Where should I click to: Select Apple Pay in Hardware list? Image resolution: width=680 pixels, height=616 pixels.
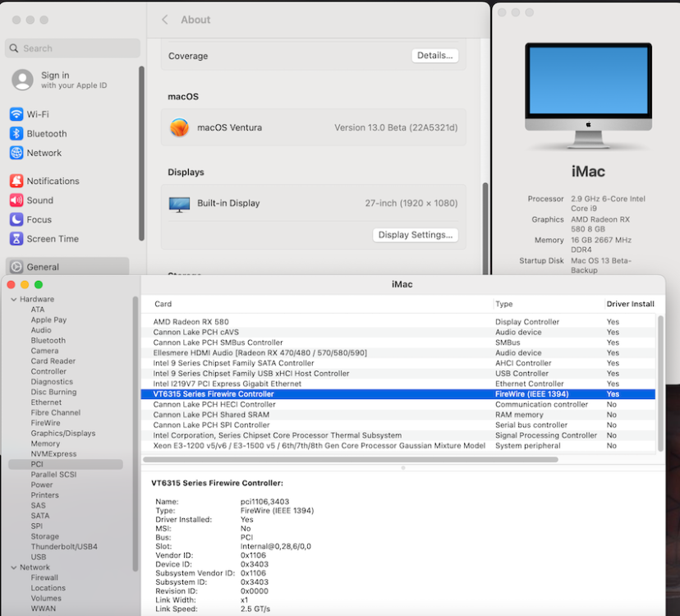[x=48, y=319]
